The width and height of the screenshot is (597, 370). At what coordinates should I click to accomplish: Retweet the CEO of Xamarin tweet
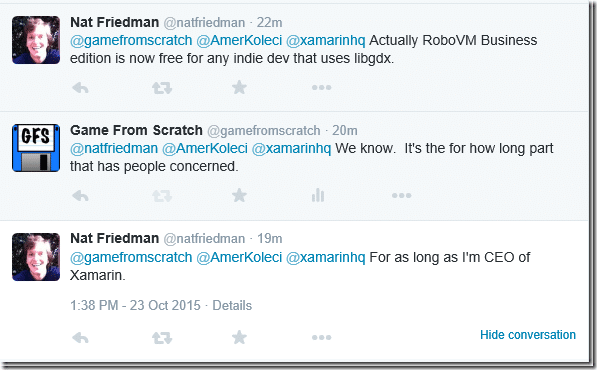pos(162,338)
